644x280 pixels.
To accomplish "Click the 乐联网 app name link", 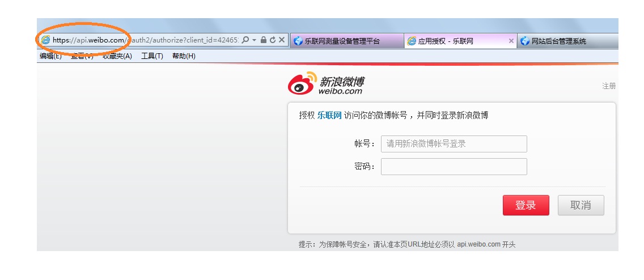I will (x=329, y=116).
